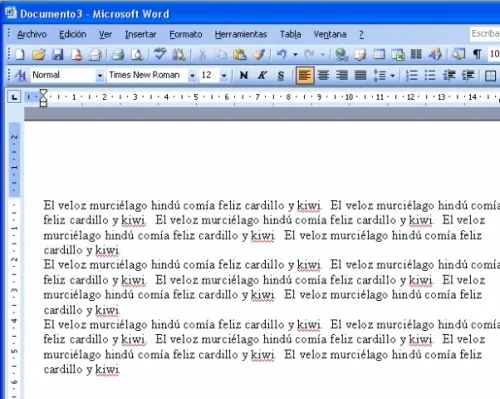Screen dimensions: 500x399
Task: Click the Permission icon in toolbar
Action: click(x=76, y=54)
